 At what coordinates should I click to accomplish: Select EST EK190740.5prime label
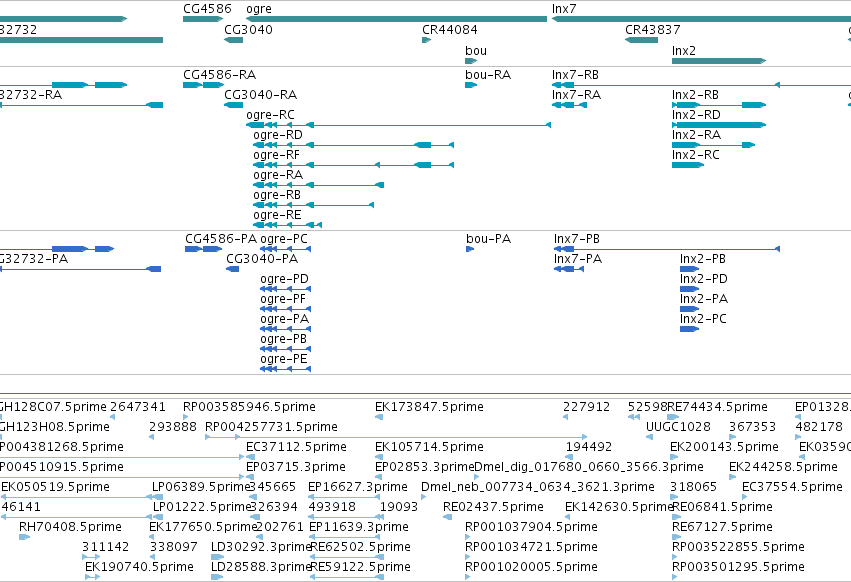pyautogui.click(x=139, y=567)
